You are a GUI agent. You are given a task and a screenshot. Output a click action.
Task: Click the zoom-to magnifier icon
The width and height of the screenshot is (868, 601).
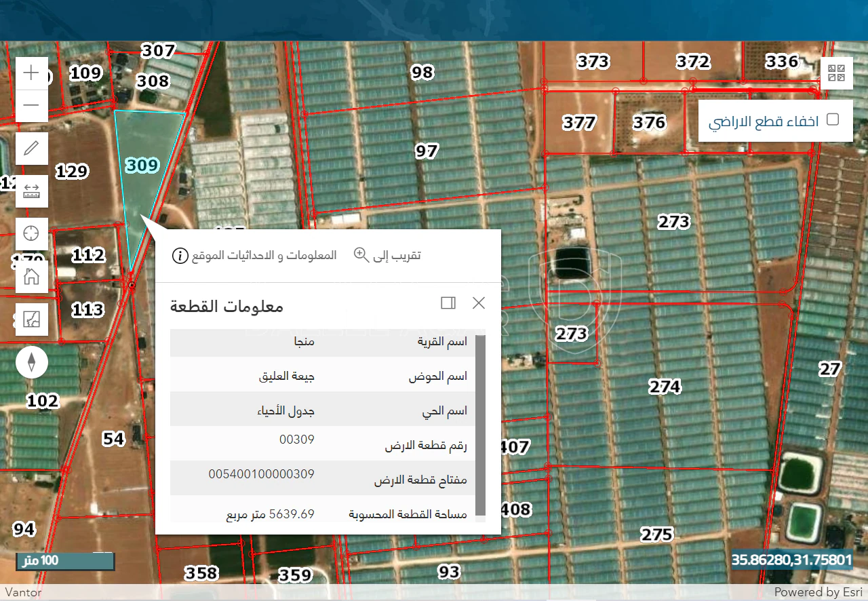tap(361, 255)
